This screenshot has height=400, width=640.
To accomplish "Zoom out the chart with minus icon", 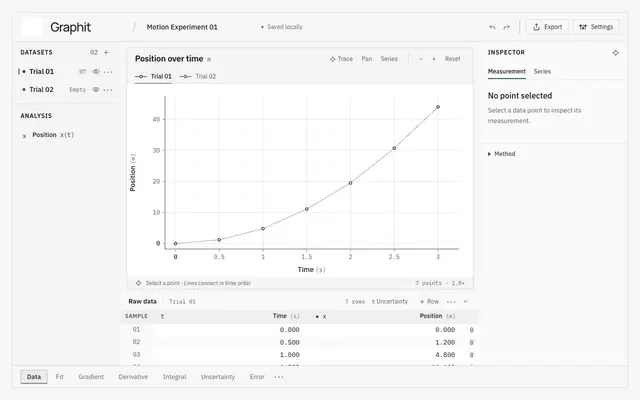I will tap(421, 59).
